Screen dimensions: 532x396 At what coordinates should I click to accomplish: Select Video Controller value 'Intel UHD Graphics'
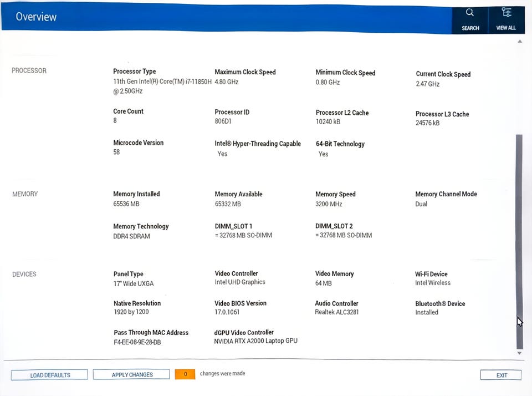[x=240, y=282]
